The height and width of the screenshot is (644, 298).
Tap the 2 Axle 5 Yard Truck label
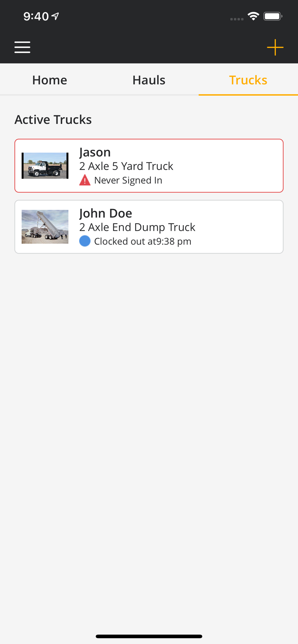tap(126, 166)
